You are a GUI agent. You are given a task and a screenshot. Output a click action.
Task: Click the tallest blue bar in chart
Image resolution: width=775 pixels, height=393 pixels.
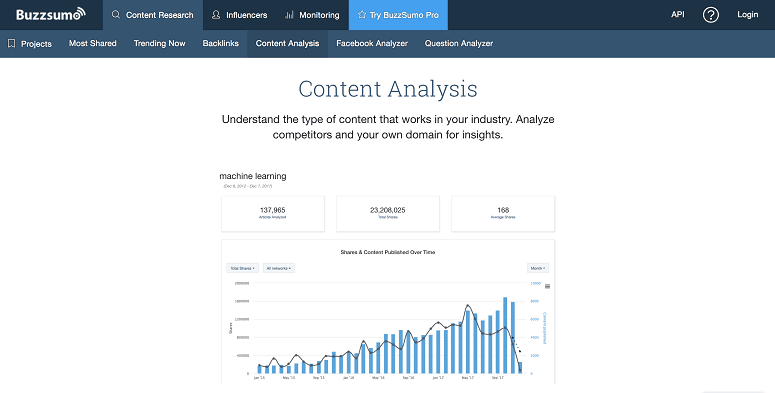pyautogui.click(x=505, y=335)
